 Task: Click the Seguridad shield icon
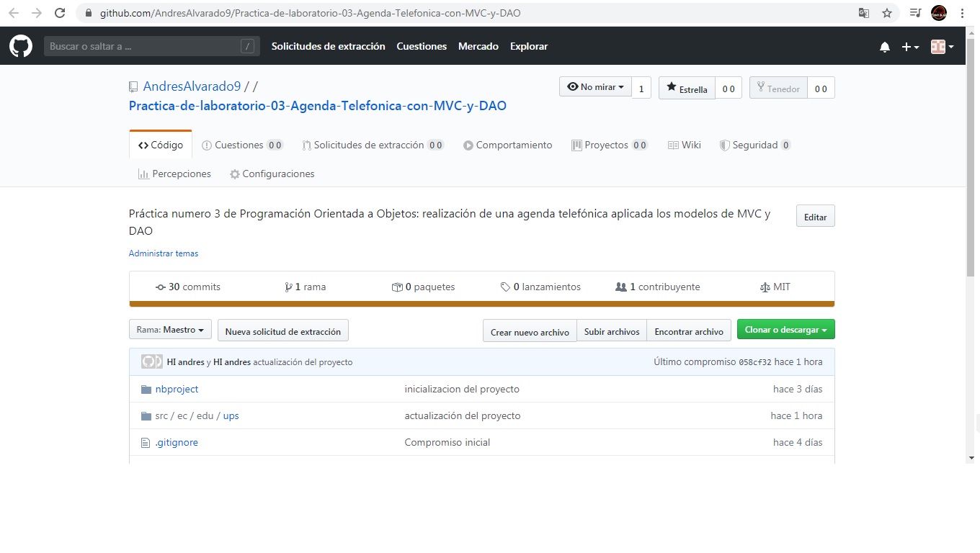(x=725, y=145)
